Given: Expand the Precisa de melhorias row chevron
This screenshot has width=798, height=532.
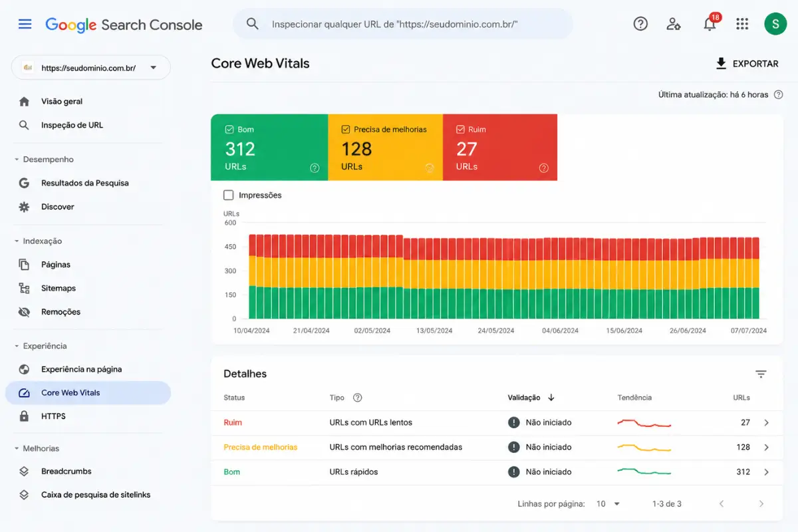Looking at the screenshot, I should click(x=767, y=448).
